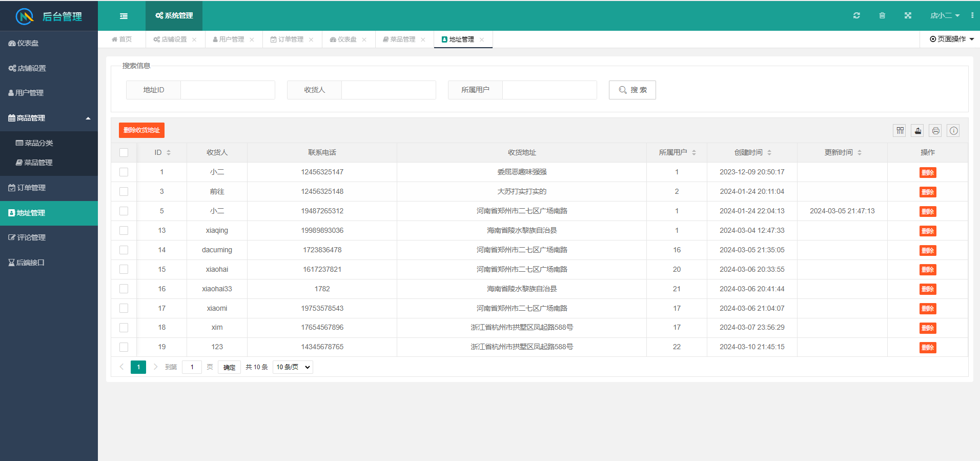Viewport: 980px width, 461px height.
Task: Toggle the sidebar collapse hamburger icon
Action: pyautogui.click(x=124, y=16)
